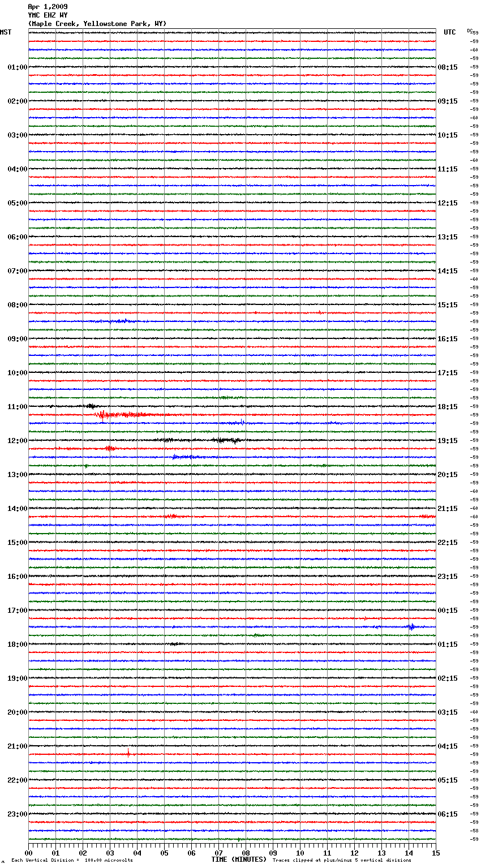The image size is (481, 868).
Task: Click the '12' minute tick label
Action: (355, 853)
